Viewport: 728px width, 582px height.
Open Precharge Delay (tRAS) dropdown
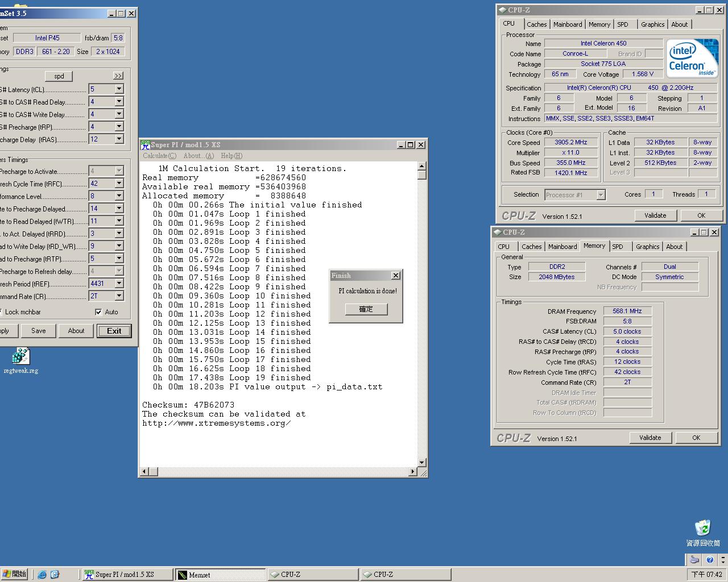click(x=119, y=139)
